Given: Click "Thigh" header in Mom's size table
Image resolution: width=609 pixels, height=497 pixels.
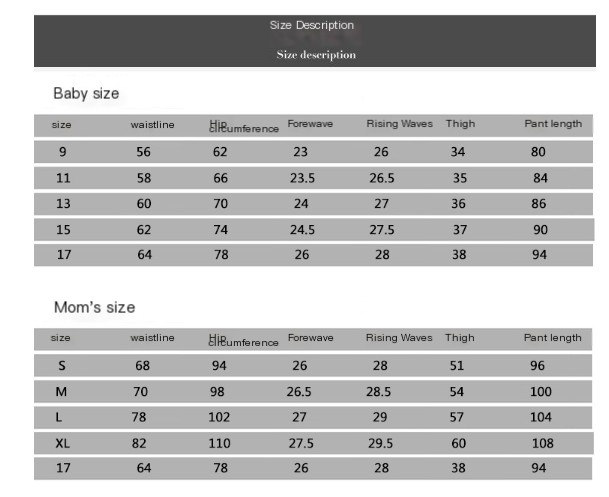Looking at the screenshot, I should pos(460,338).
